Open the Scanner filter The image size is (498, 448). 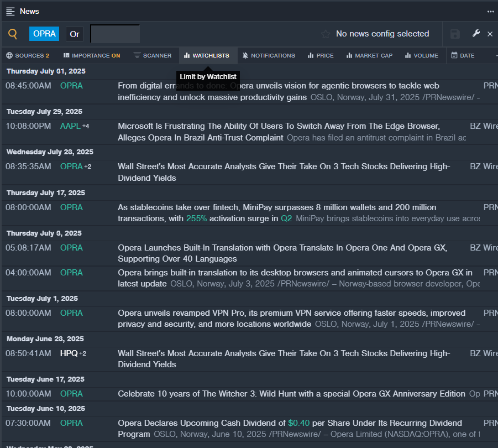pos(153,56)
